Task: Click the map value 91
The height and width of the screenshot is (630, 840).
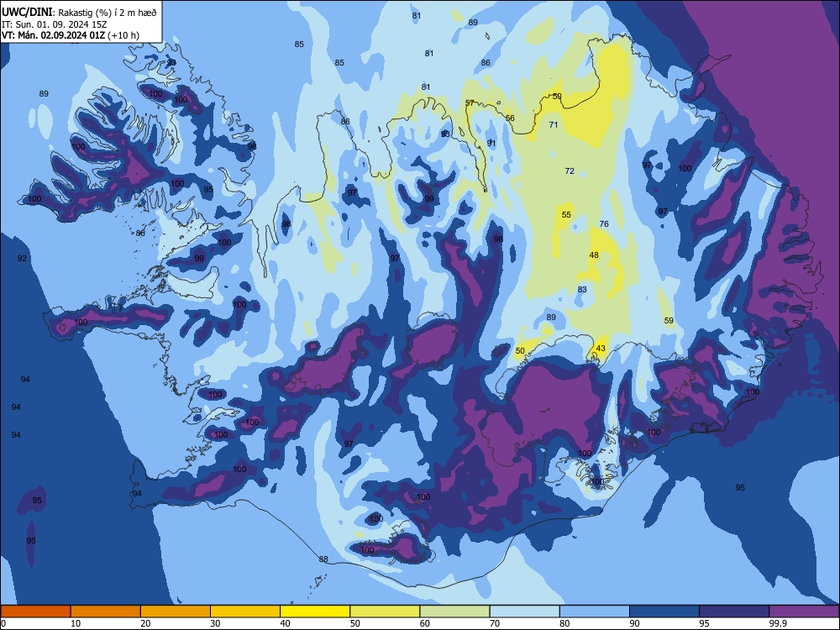Action: pyautogui.click(x=491, y=143)
